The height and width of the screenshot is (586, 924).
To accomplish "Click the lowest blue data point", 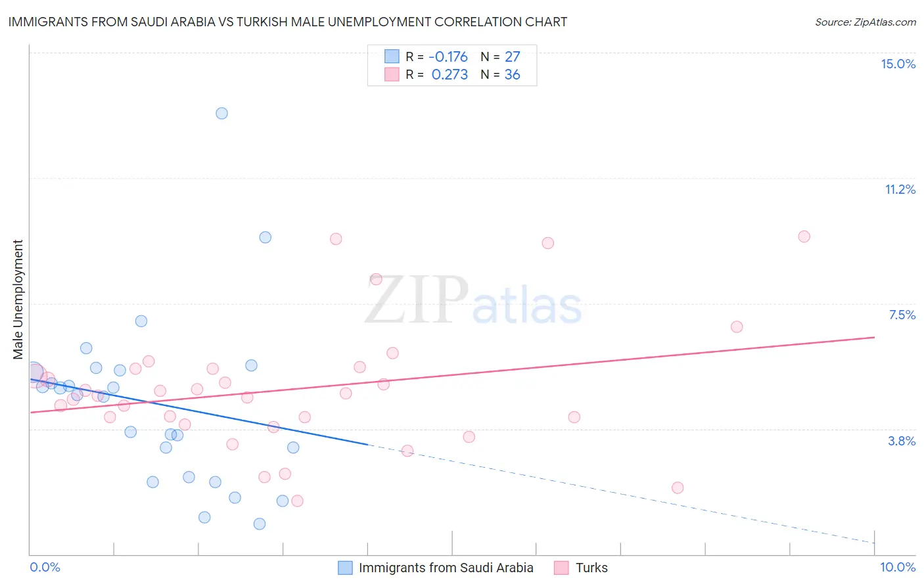I will [x=260, y=524].
